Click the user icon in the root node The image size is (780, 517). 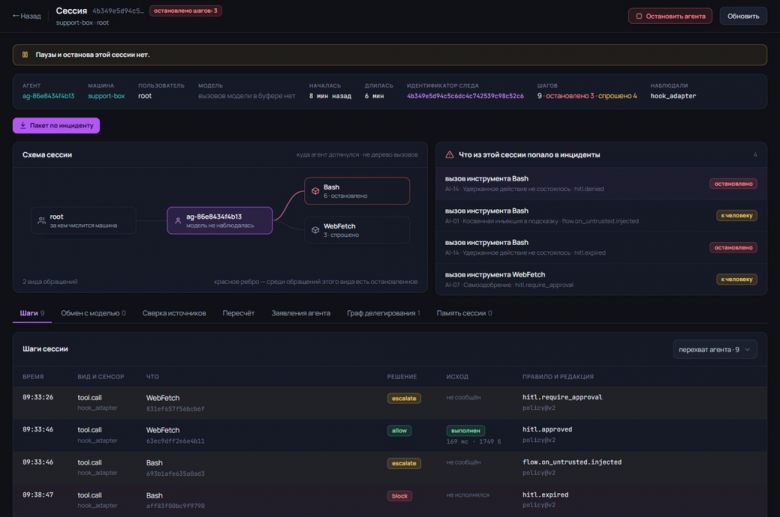tap(42, 220)
